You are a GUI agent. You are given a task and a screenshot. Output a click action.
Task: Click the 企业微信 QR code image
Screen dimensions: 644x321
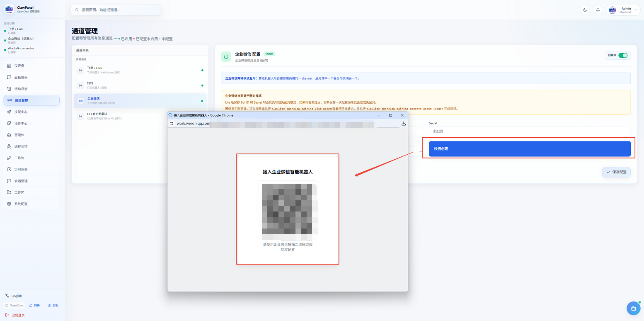point(288,210)
